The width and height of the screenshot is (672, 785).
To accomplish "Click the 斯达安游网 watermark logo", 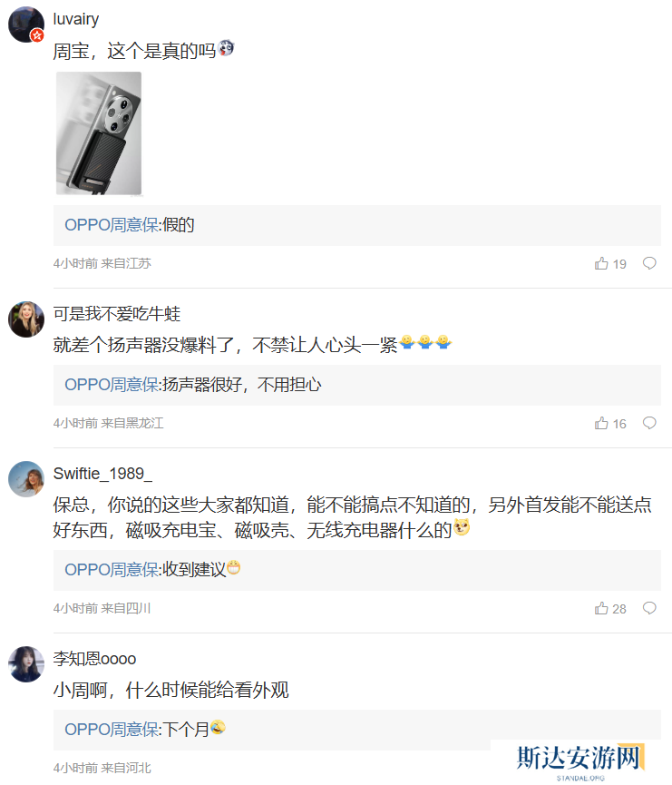I will [x=579, y=759].
